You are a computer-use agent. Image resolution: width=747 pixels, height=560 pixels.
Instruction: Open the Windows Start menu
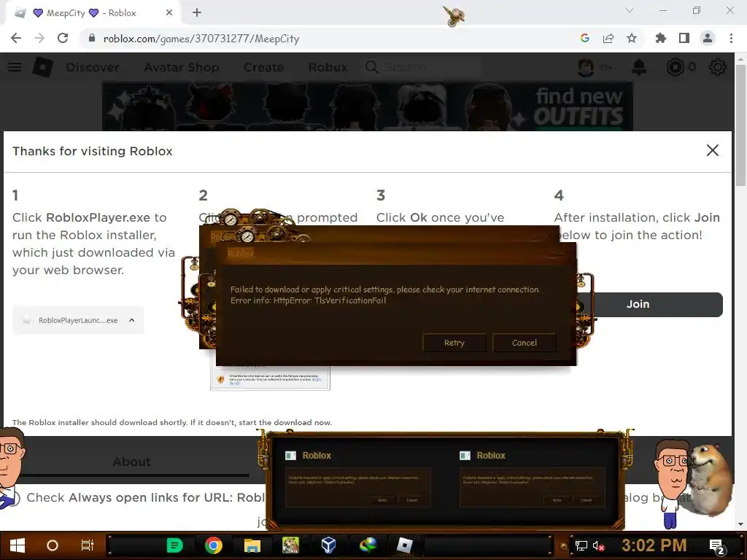pyautogui.click(x=18, y=545)
